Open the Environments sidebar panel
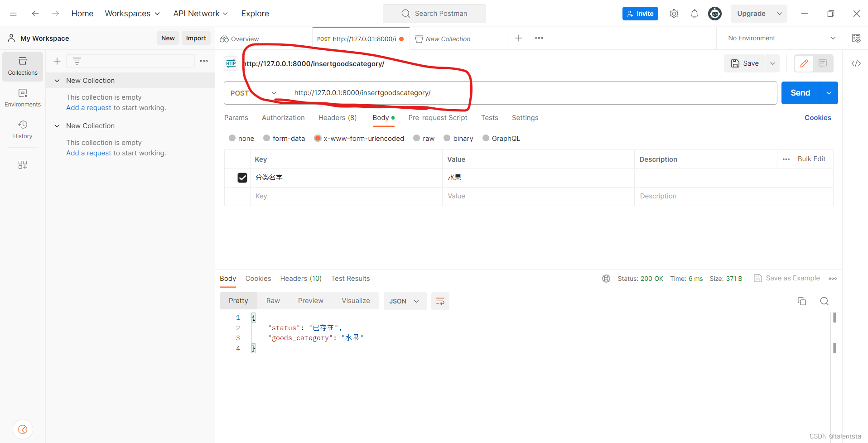868x443 pixels. point(22,97)
